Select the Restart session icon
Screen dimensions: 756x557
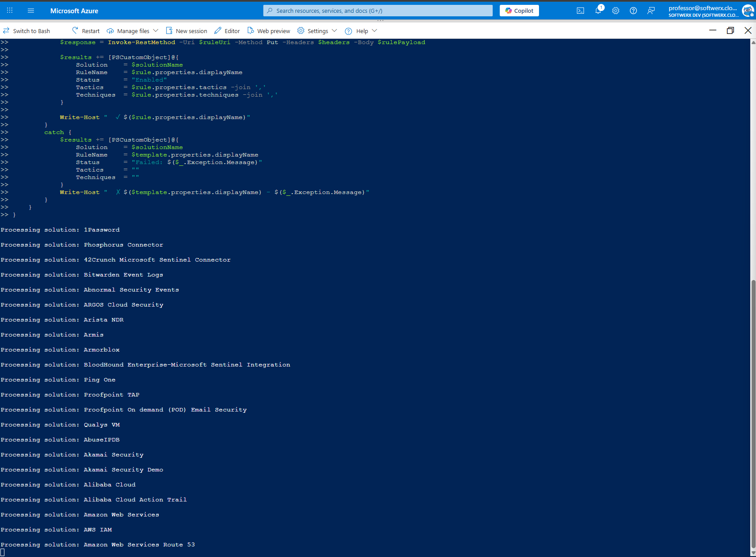[x=75, y=30]
